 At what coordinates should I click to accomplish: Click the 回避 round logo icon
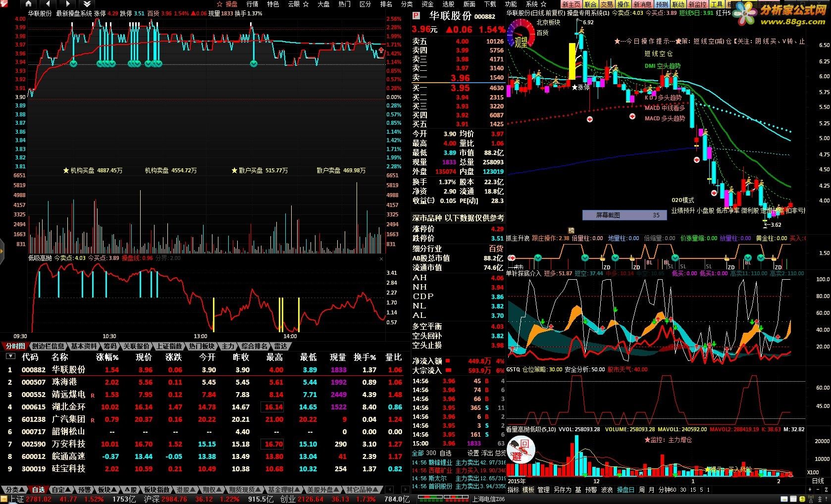click(521, 450)
